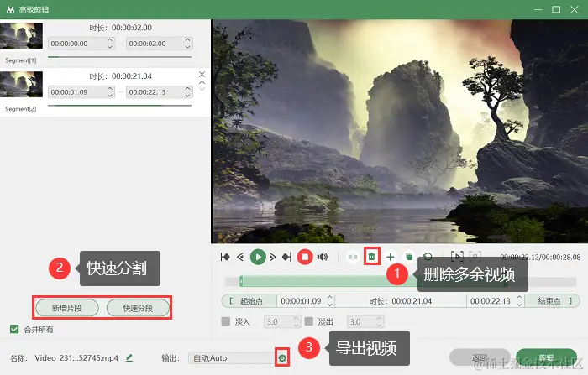588x375 pixels.
Task: Click the video preview area
Action: pos(399,132)
